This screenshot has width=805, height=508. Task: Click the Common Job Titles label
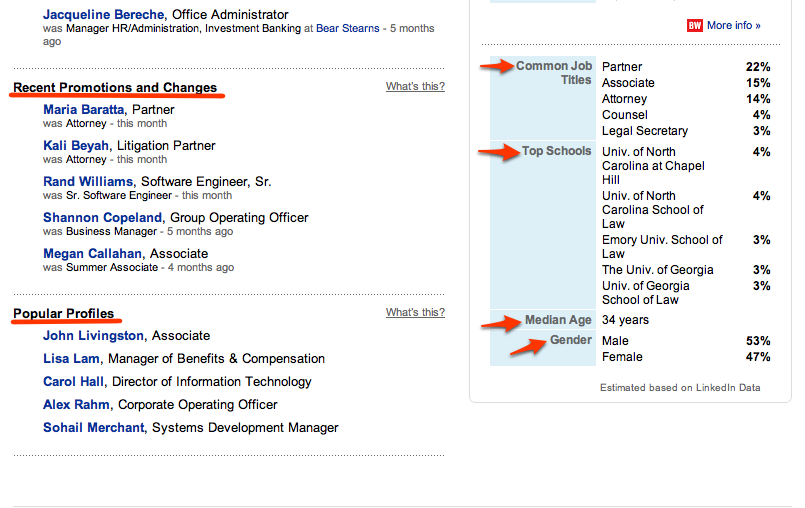point(554,73)
